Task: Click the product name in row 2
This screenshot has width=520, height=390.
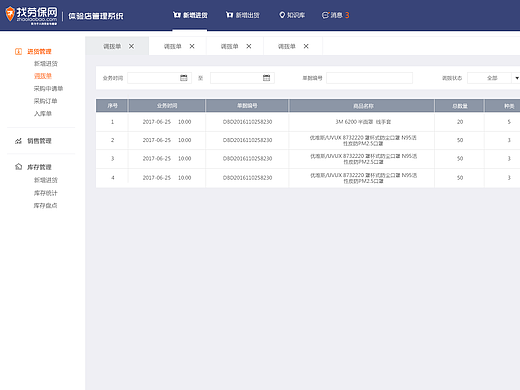Action: 363,140
